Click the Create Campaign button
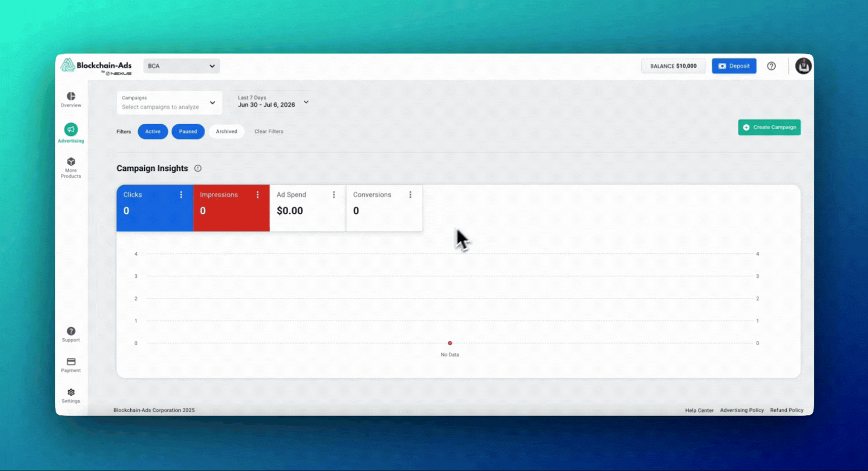 click(769, 127)
